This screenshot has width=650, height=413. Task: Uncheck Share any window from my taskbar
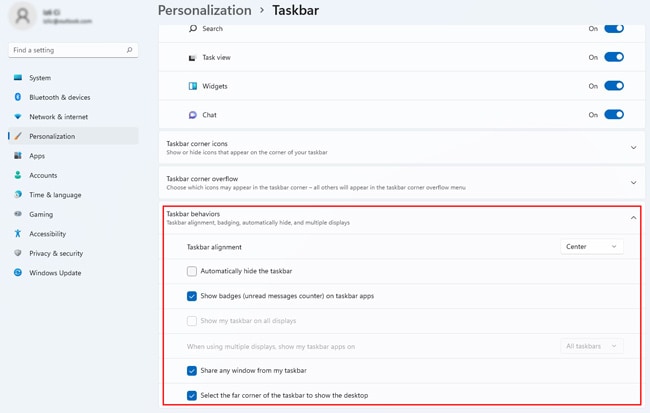(192, 371)
